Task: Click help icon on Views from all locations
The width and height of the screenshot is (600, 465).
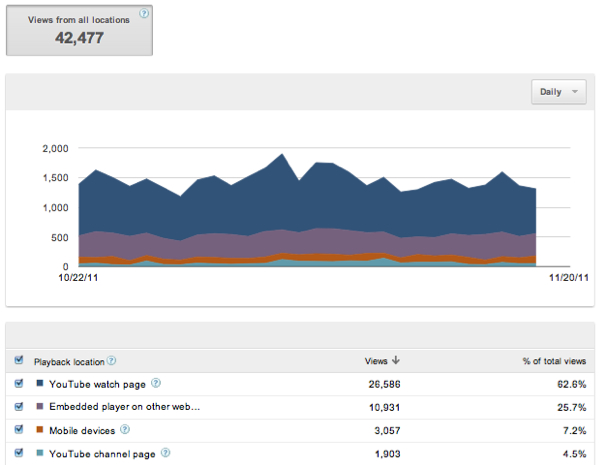Action: pos(144,14)
